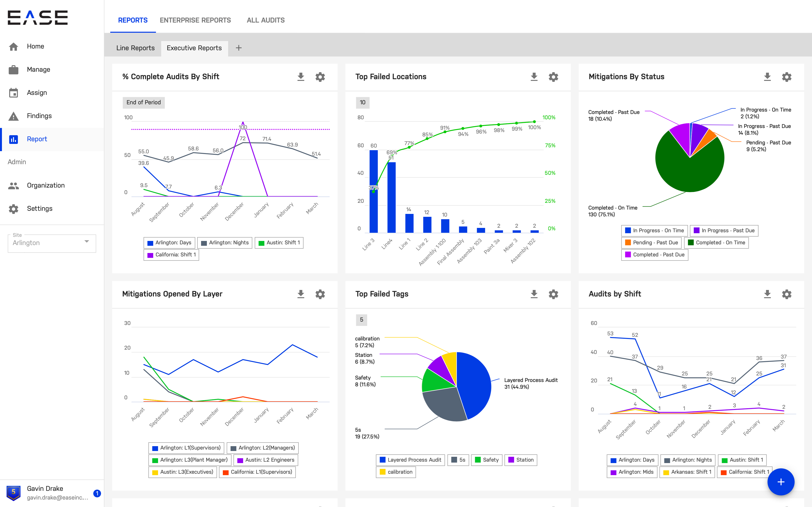Viewport: 812px width, 507px height.
Task: Go to the Organization page
Action: point(46,185)
